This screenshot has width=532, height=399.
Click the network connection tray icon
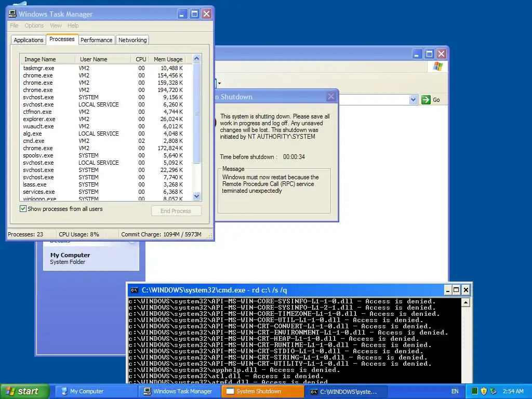pyautogui.click(x=493, y=391)
